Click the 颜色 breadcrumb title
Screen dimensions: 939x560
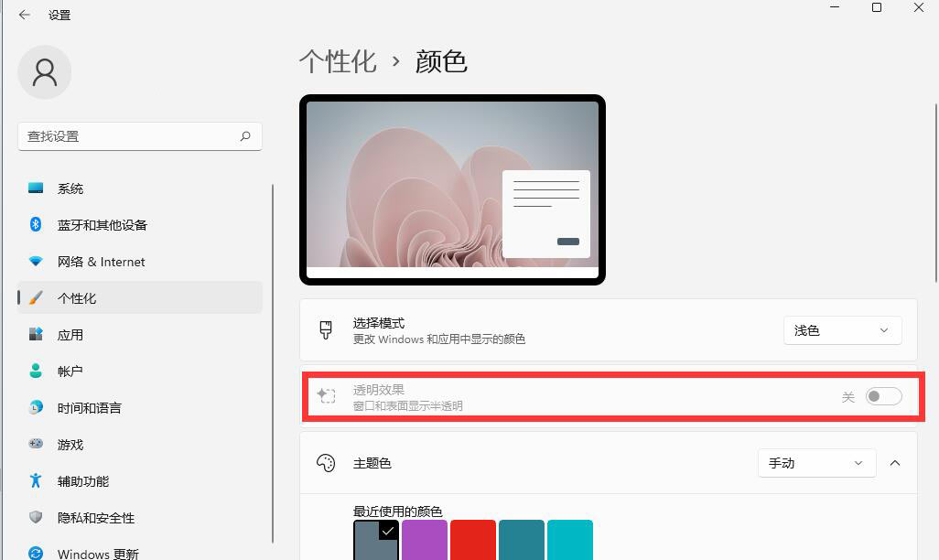point(441,61)
